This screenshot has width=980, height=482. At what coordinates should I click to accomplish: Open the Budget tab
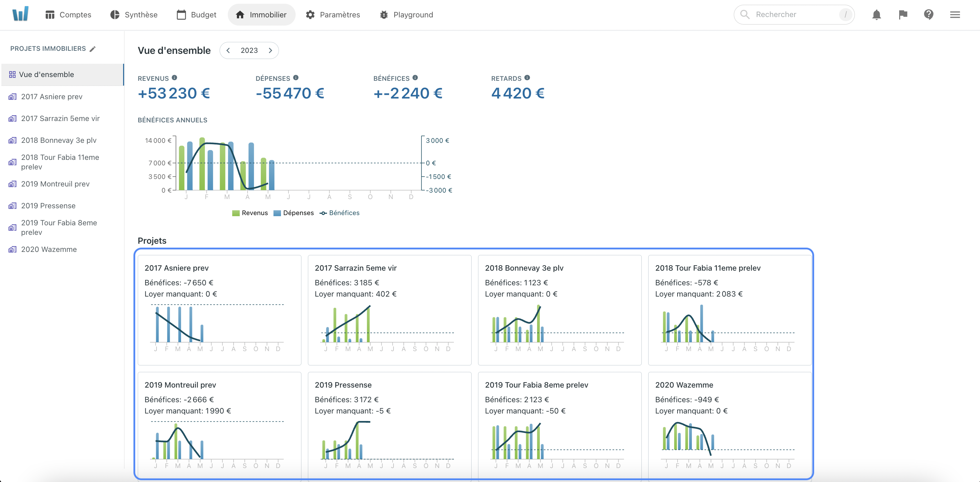pyautogui.click(x=196, y=15)
